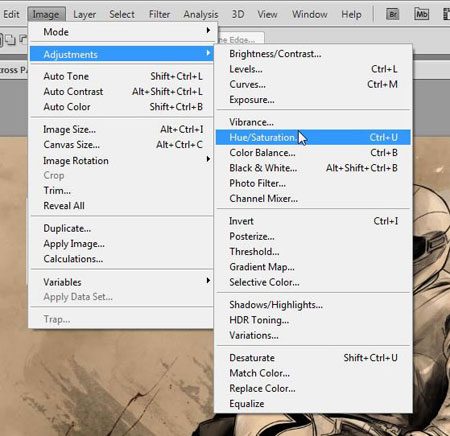Open Apply Image dialog
Screen dimensions: 450x436
click(x=122, y=244)
